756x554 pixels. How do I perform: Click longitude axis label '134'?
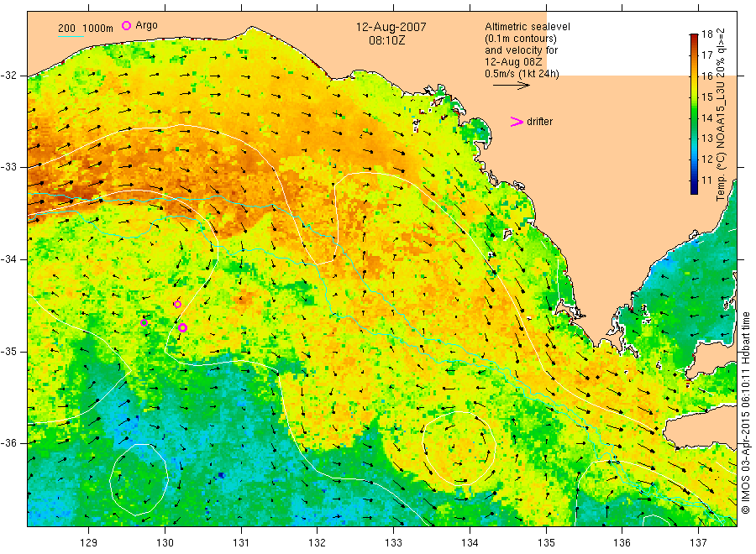tap(470, 543)
